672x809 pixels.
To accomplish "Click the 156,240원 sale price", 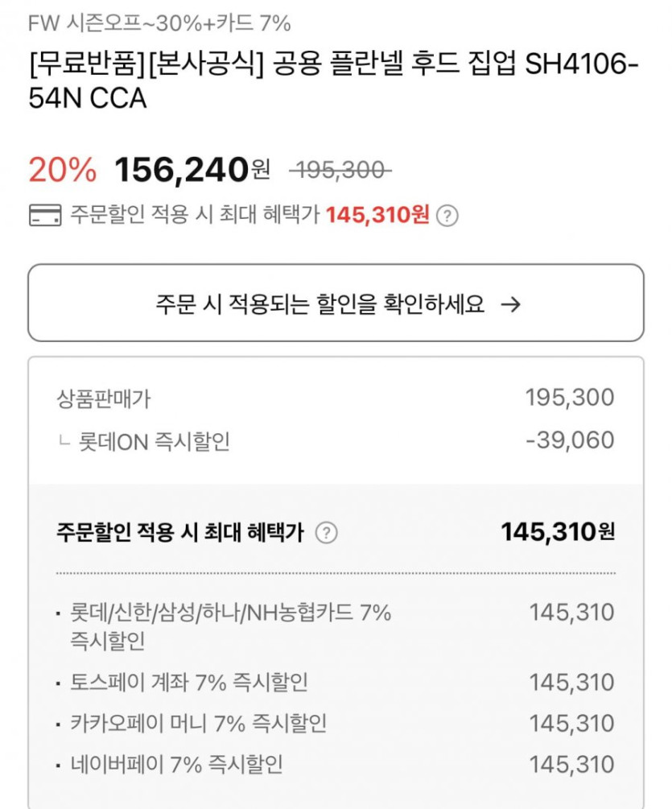I will click(192, 170).
